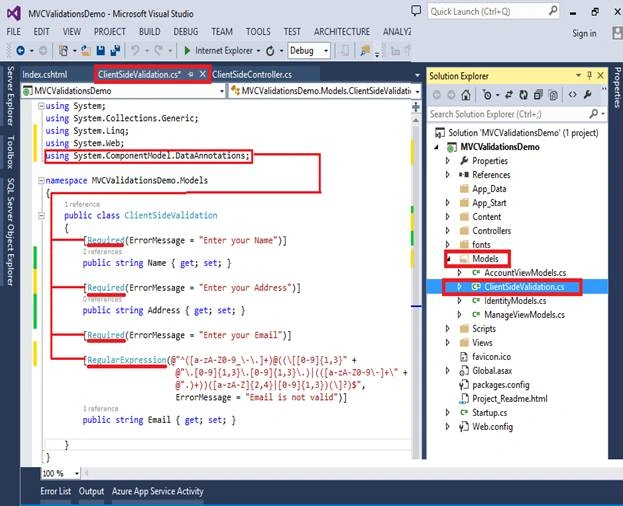The height and width of the screenshot is (506, 623).
Task: Click the Sign in link
Action: click(x=584, y=34)
